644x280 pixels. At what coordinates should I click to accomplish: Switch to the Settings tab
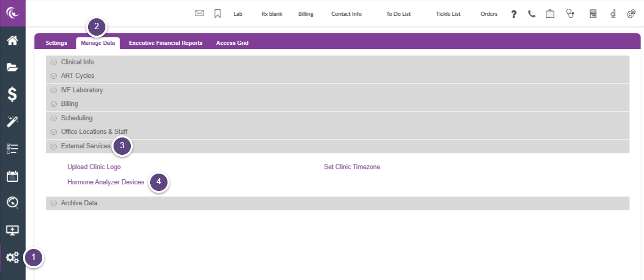coord(57,43)
